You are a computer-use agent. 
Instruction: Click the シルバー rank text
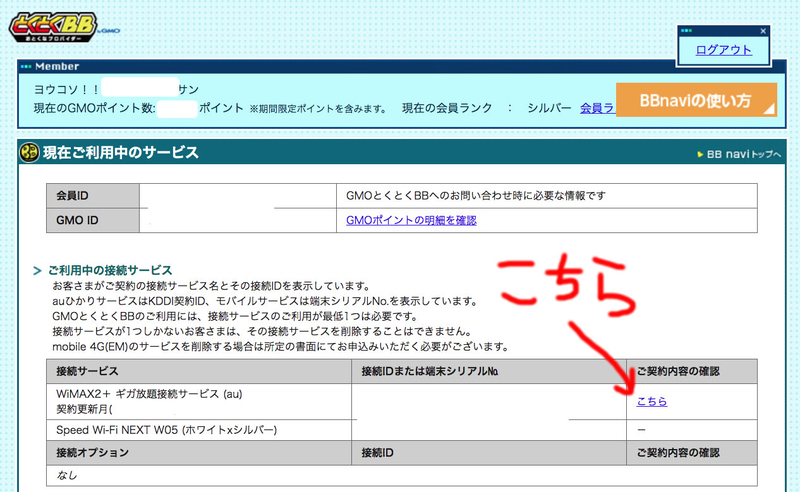coord(549,108)
